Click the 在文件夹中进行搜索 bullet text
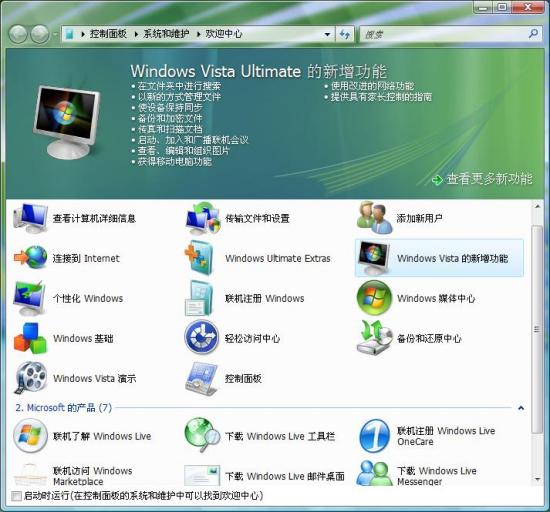 179,86
